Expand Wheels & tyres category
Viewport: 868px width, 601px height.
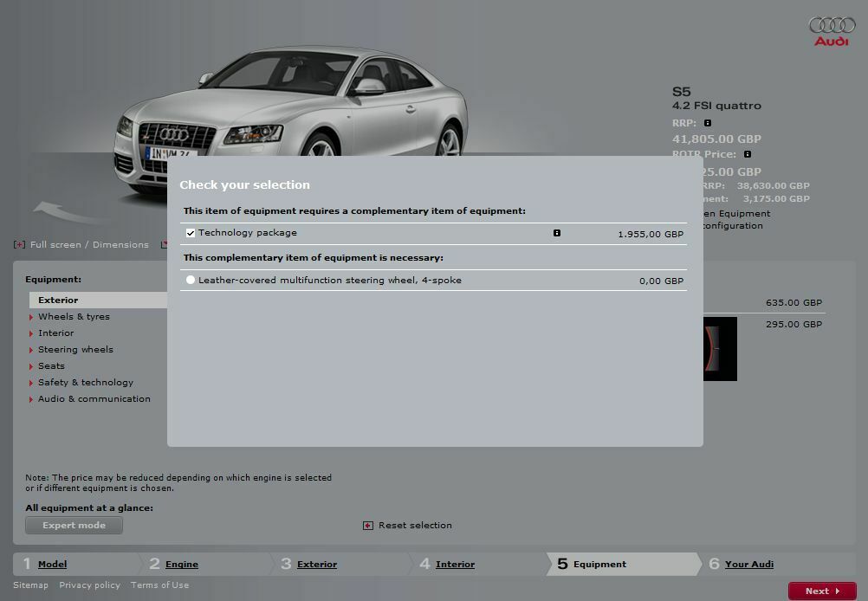pyautogui.click(x=74, y=317)
